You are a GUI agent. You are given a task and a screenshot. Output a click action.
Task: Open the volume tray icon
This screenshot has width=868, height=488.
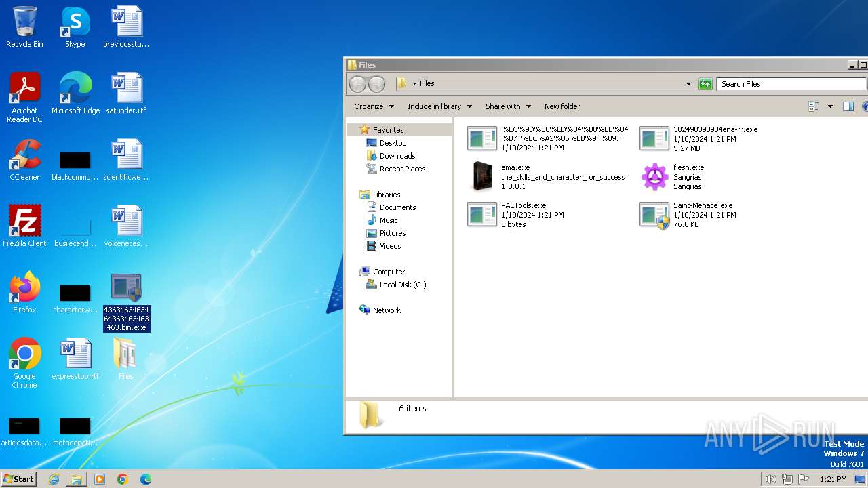point(770,479)
